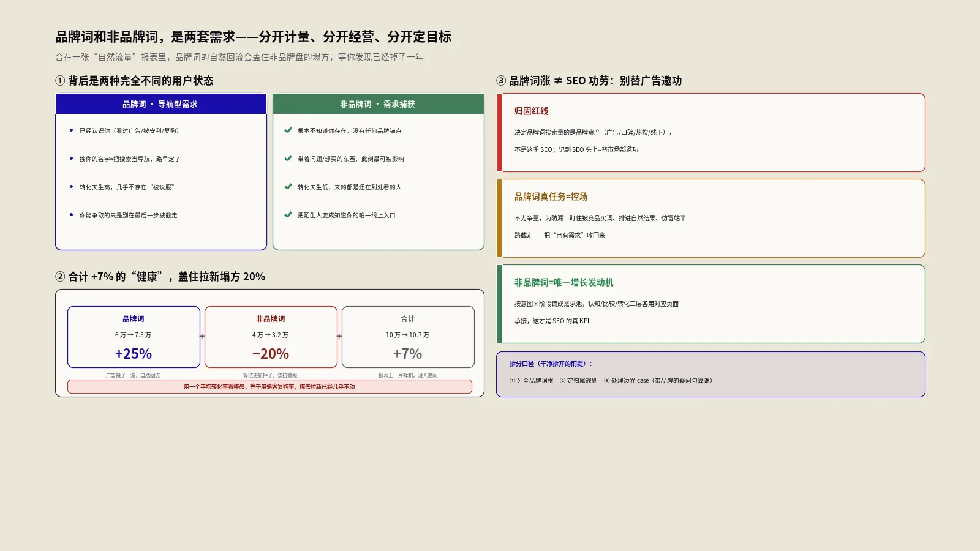Click the line starting '按意图×阶段铺成需求池'

coord(597,304)
